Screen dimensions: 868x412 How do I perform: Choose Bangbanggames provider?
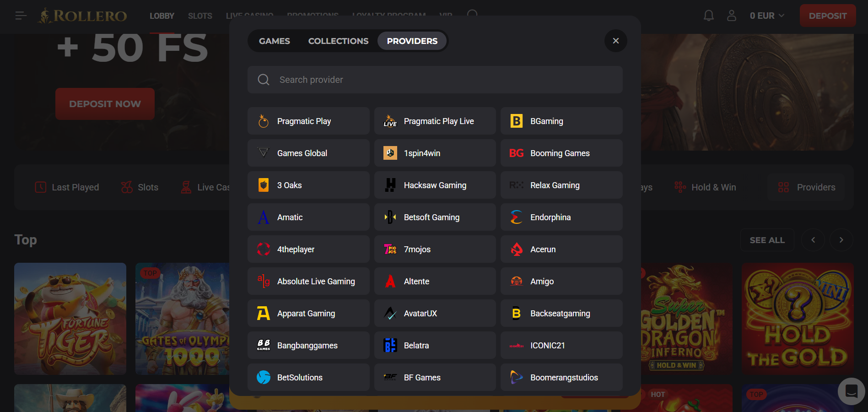point(308,345)
